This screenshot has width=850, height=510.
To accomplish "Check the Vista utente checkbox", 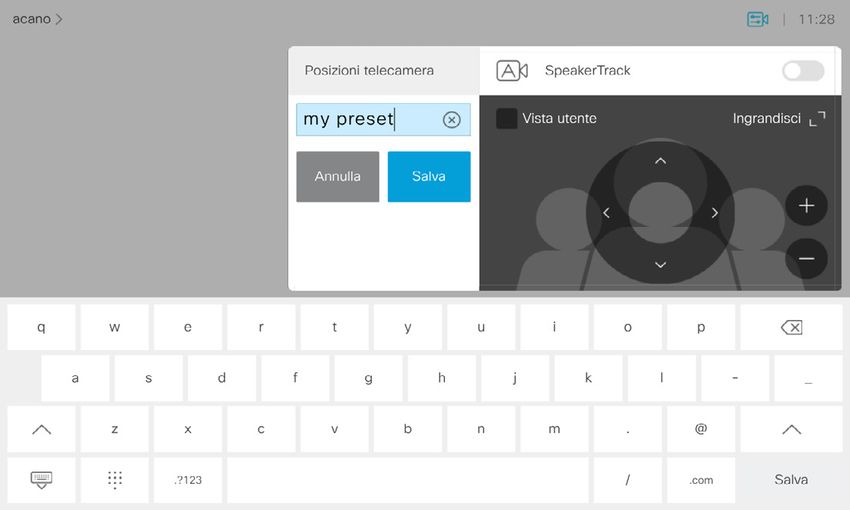I will click(x=507, y=119).
